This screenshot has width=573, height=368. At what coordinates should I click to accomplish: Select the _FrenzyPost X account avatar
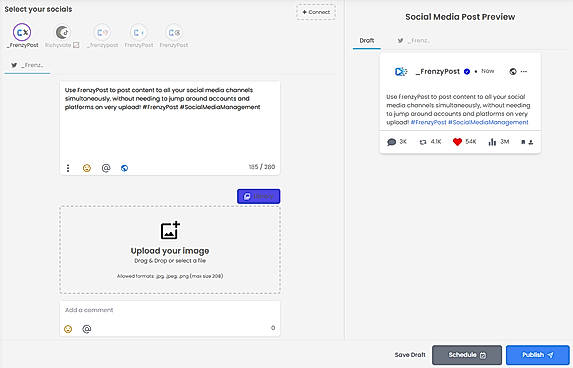point(22,32)
